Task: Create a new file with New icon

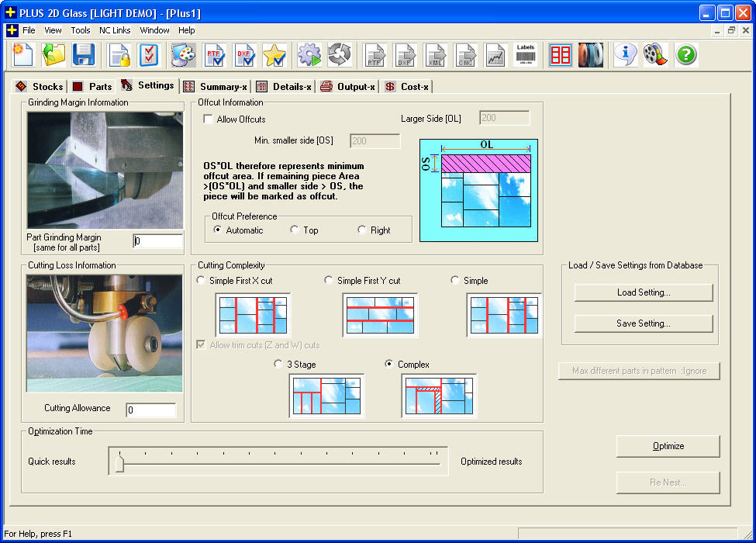Action: pyautogui.click(x=22, y=54)
